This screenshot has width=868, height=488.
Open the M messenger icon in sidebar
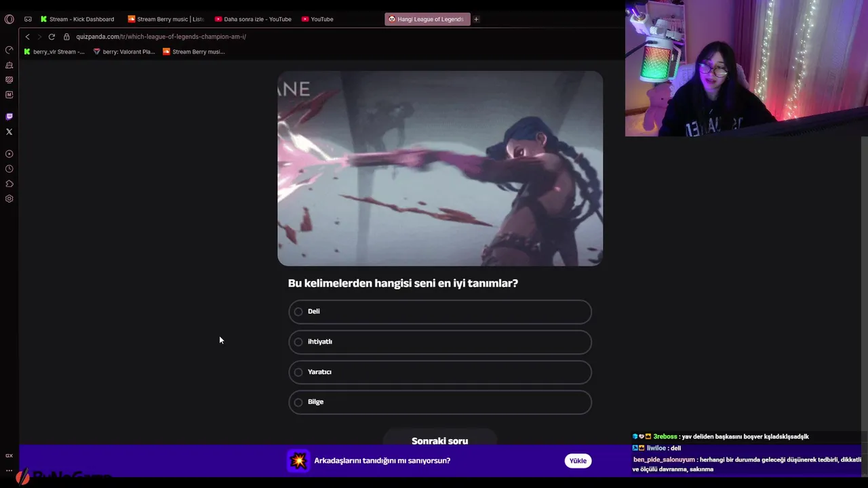(9, 95)
